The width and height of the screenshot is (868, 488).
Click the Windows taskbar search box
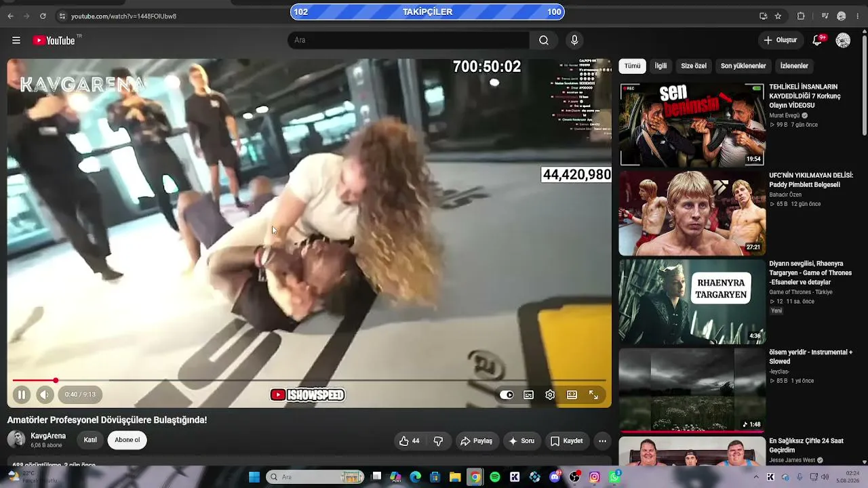(x=316, y=477)
